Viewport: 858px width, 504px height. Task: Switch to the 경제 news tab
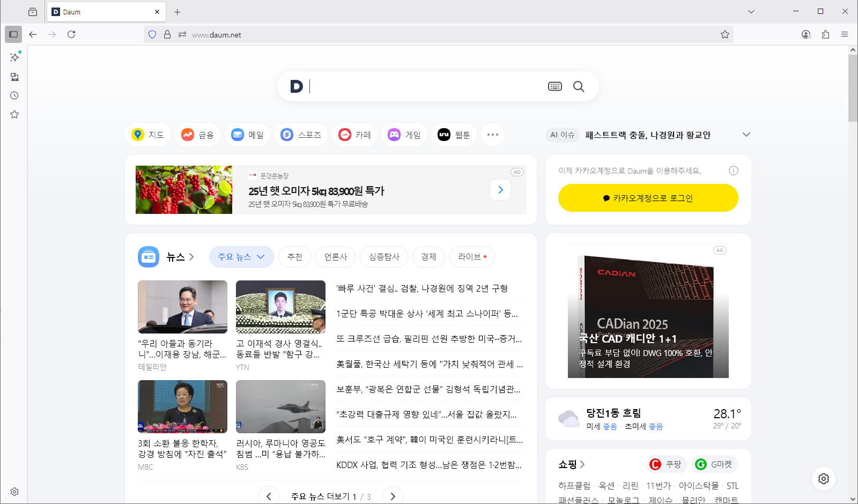pyautogui.click(x=428, y=257)
